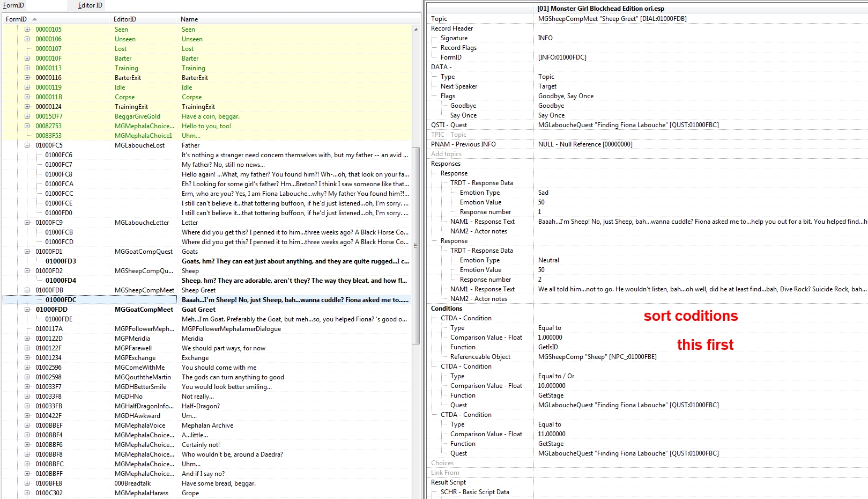
Task: Select the Monster Girl Blockhead Edition ori.esp column header
Action: [701, 9]
